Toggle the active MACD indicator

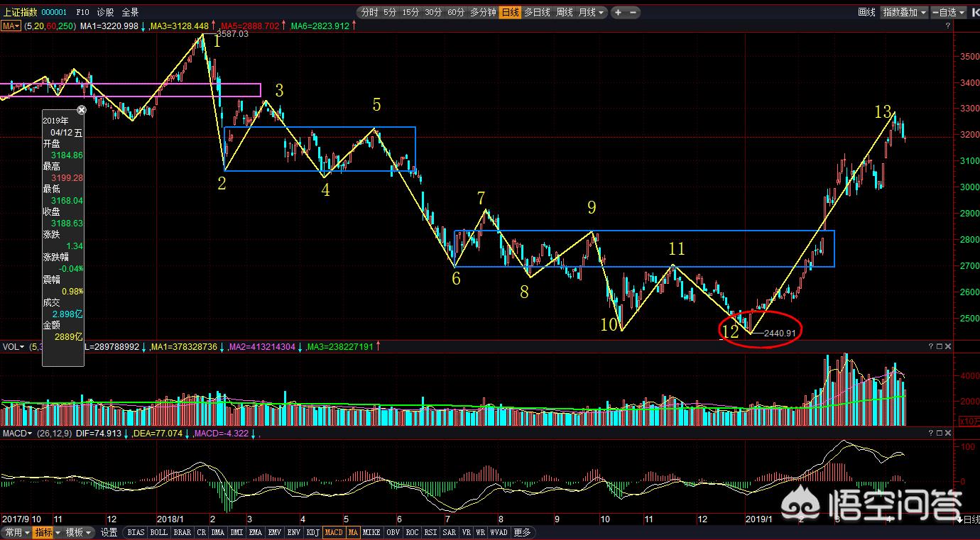[x=334, y=532]
